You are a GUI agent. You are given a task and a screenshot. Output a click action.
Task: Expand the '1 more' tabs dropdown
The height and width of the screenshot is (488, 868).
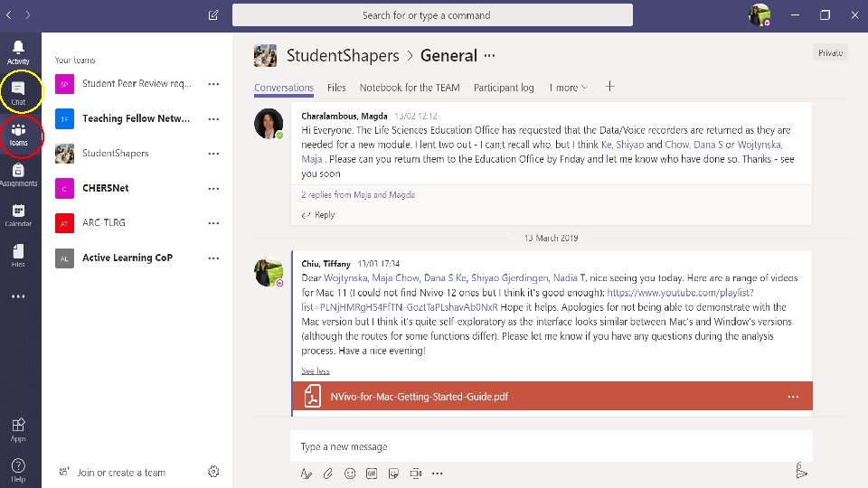coord(568,88)
